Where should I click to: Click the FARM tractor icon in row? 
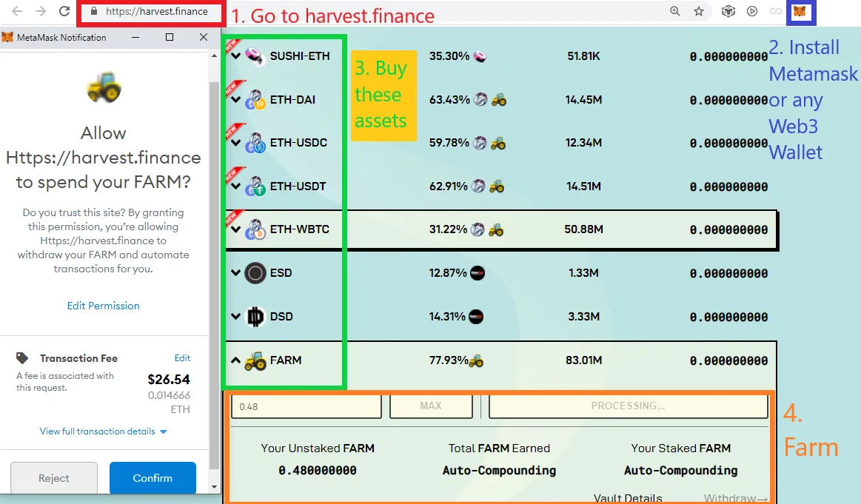(255, 360)
